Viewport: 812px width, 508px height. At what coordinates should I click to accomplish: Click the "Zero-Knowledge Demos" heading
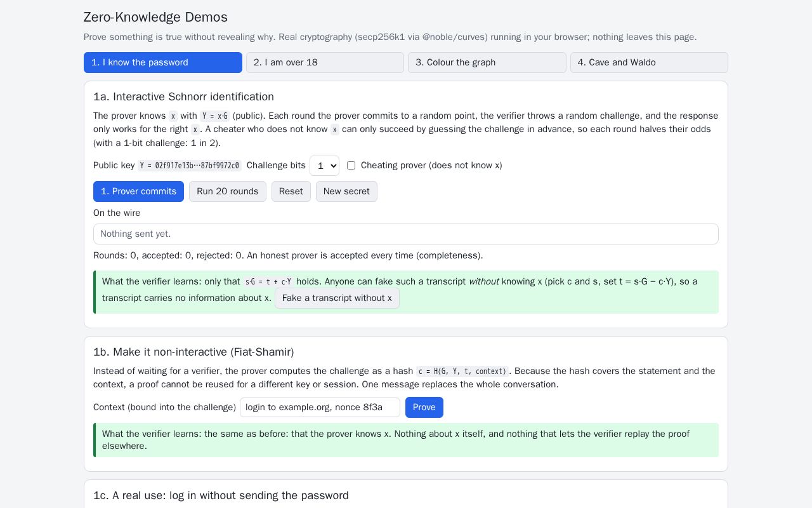pyautogui.click(x=155, y=17)
